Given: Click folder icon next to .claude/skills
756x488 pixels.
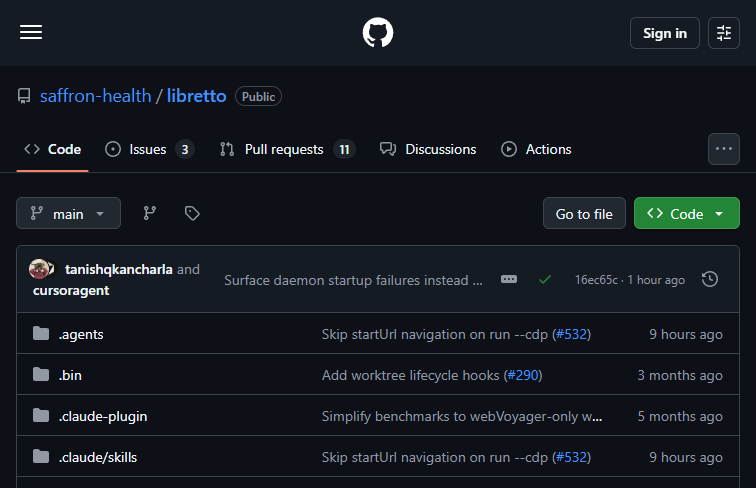Looking at the screenshot, I should click(41, 456).
